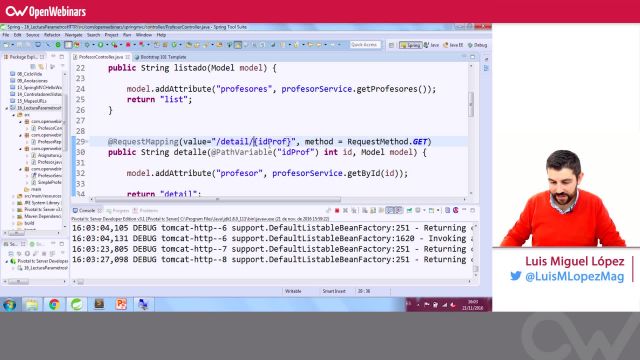Viewport: 640px width, 360px height.
Task: Click the Debug bug toolbar icon
Action: coord(87,45)
